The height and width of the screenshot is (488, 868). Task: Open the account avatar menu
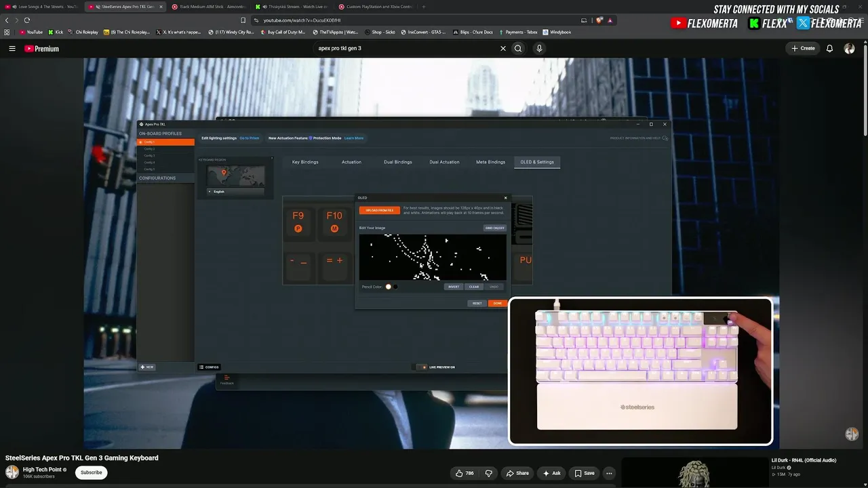point(850,49)
